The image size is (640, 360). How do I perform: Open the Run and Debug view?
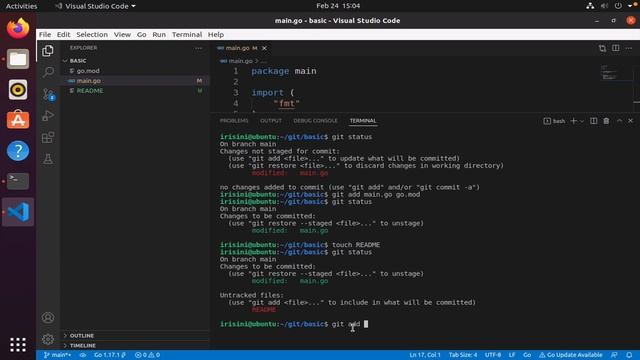tap(48, 116)
